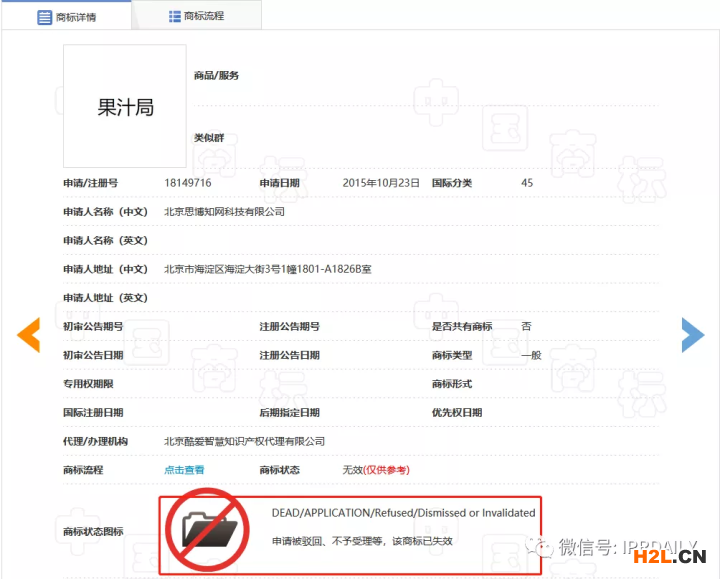
Task: Click the 商品/服务 label
Action: (x=216, y=75)
